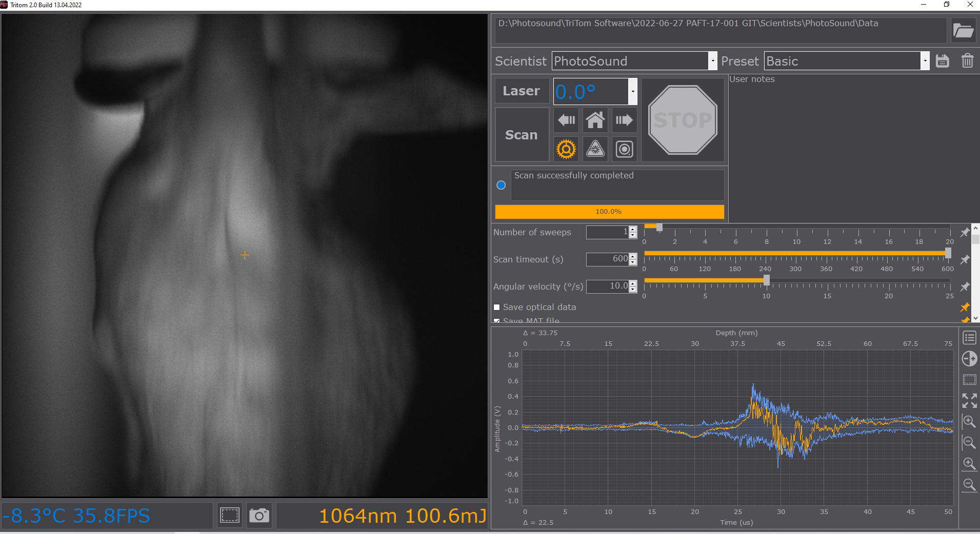The image size is (980, 534).
Task: Increase the Scan timeout stepper
Action: point(633,256)
